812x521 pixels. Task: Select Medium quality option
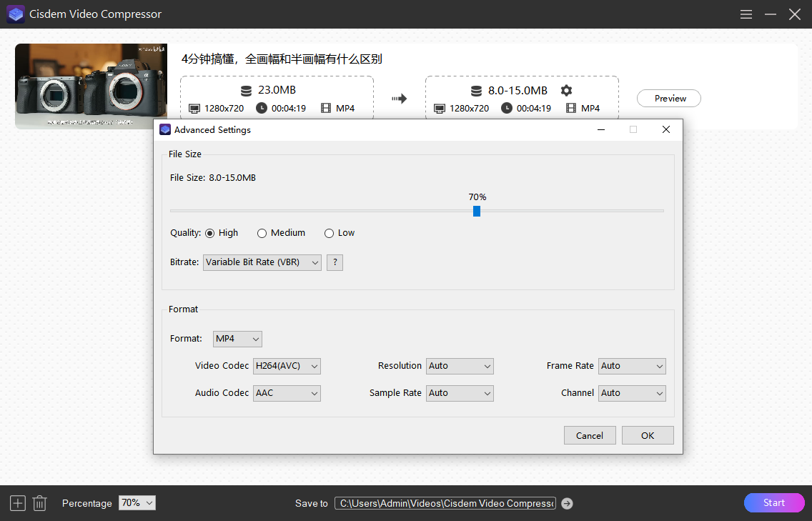click(x=262, y=234)
